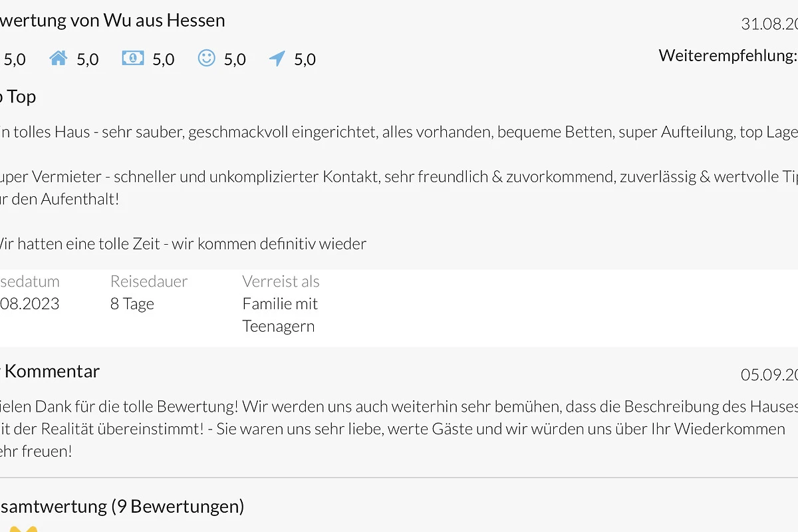Click the sentence "wir kommen definitiv wieder"
Viewport: 798px width, 532px height.
click(x=269, y=244)
